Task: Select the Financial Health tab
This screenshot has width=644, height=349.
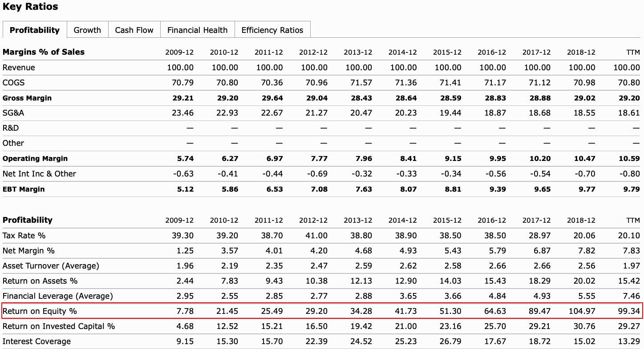Action: [197, 30]
